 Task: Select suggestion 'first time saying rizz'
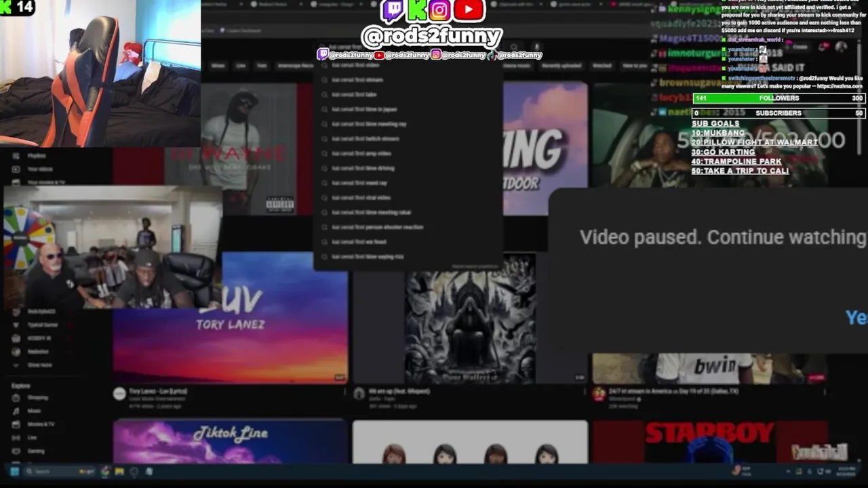point(407,257)
